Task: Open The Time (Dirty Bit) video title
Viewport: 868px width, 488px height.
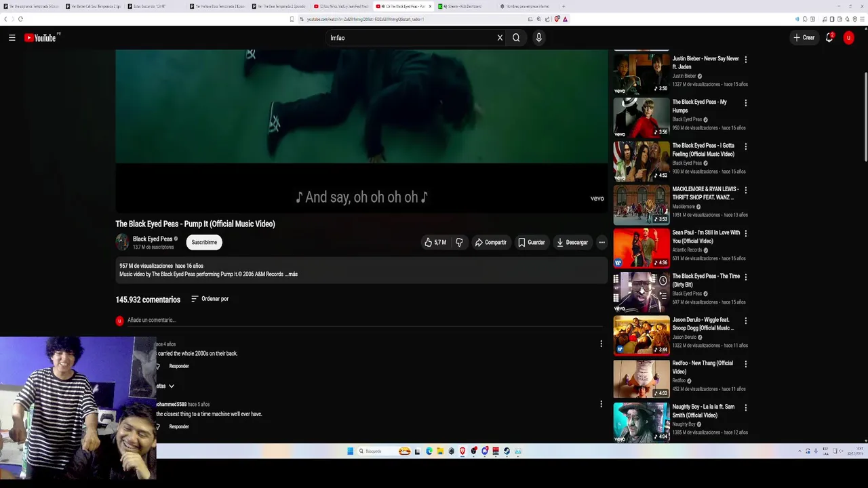Action: (x=706, y=280)
